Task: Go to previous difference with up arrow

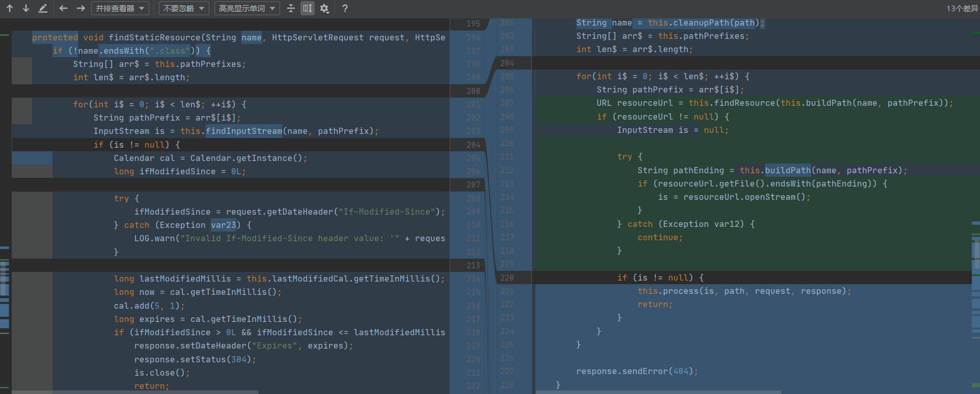Action: (x=10, y=8)
